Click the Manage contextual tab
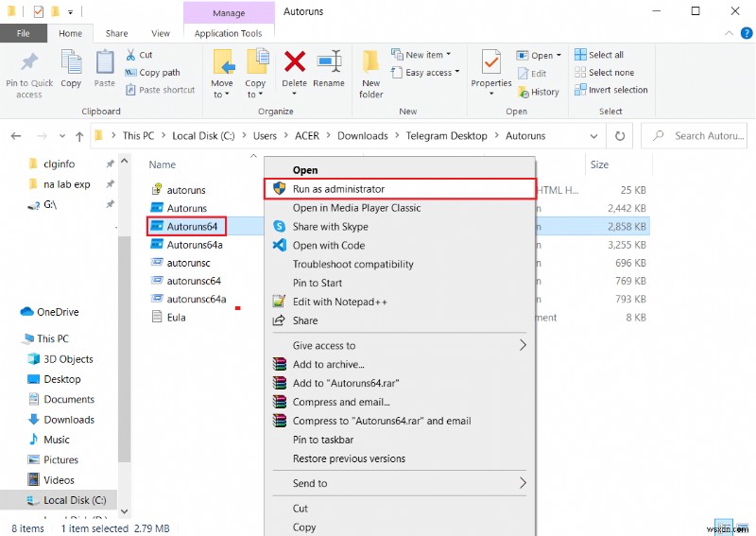 pos(229,13)
